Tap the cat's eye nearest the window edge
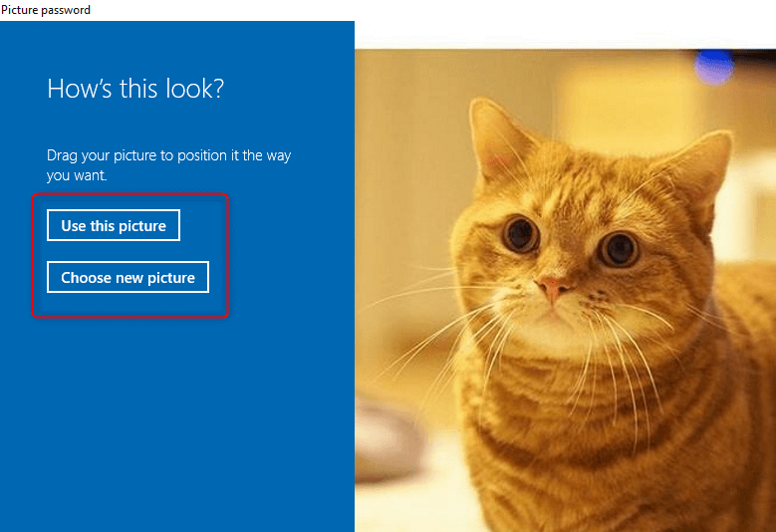Viewport: 776px width, 532px height. pyautogui.click(x=620, y=249)
